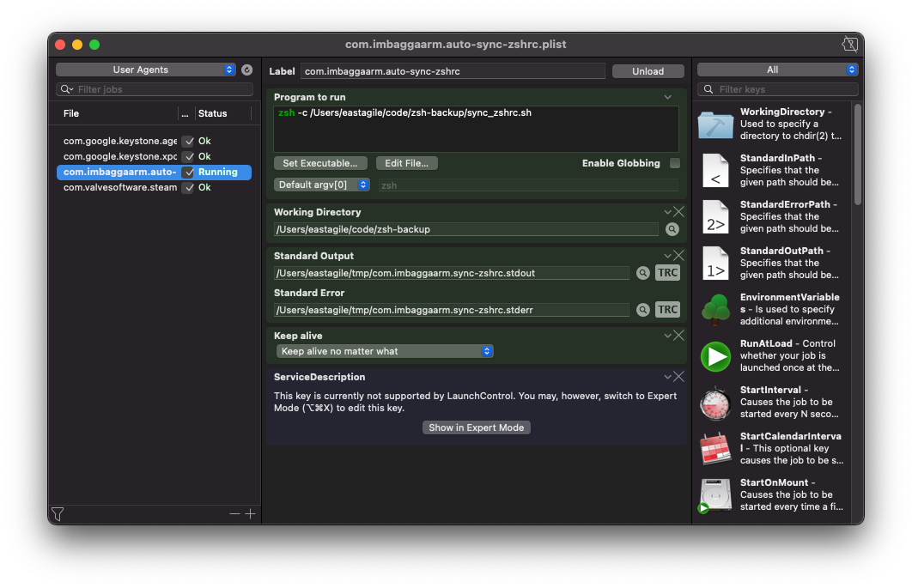The height and width of the screenshot is (588, 912).
Task: Select the StandardOutPath key icon
Action: 715,264
